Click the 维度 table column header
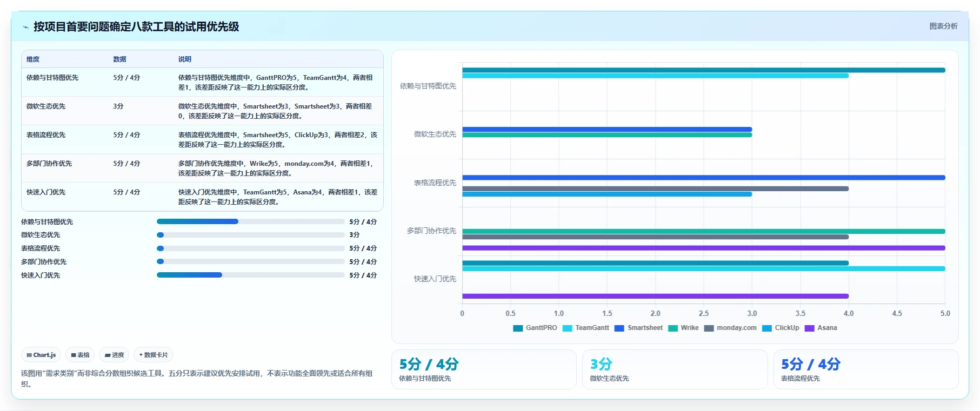Viewport: 980px width, 411px height. pos(33,59)
